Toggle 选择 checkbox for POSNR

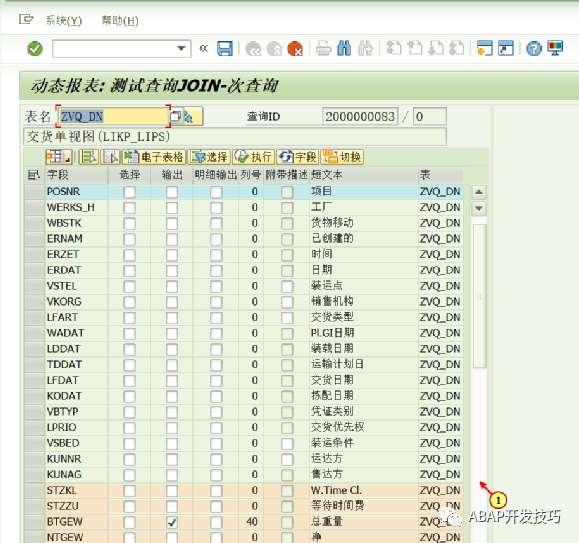point(129,192)
